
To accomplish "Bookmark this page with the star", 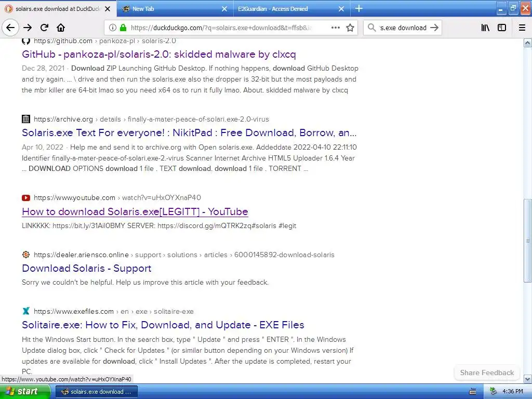I will tap(350, 28).
